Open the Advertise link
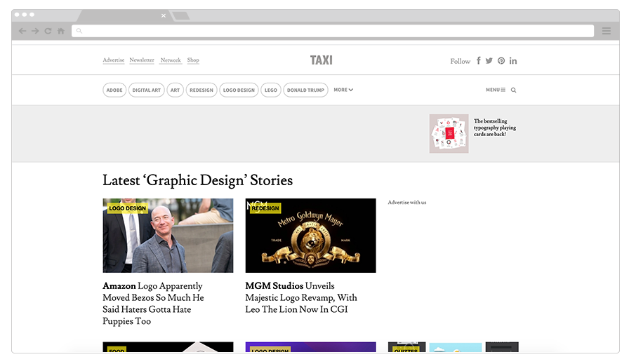 point(114,60)
